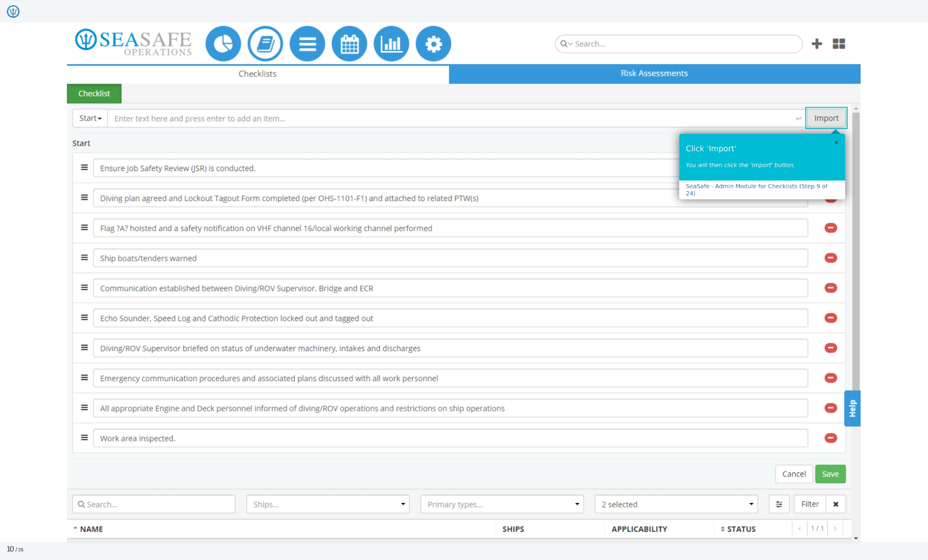Remove 'Ship boats/tenders warned' item

830,258
